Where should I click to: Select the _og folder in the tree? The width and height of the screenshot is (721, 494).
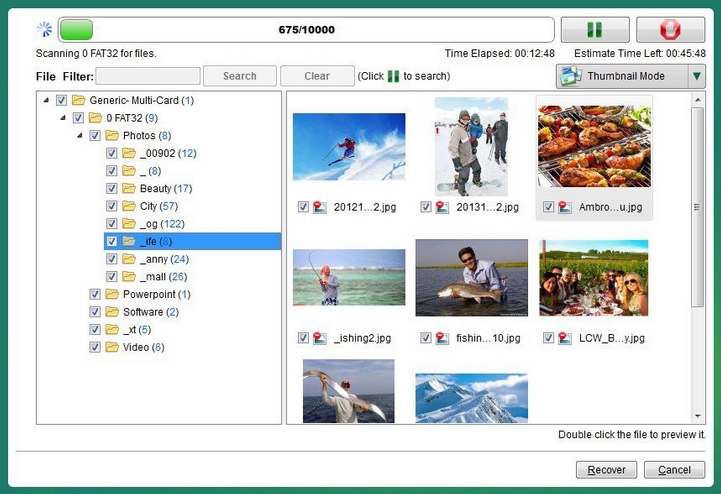[x=149, y=224]
